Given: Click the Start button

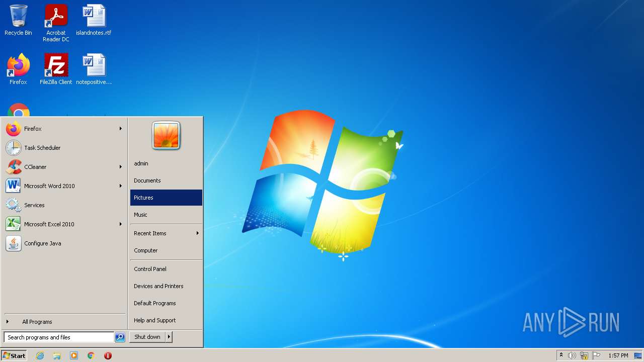Looking at the screenshot, I should [x=14, y=355].
